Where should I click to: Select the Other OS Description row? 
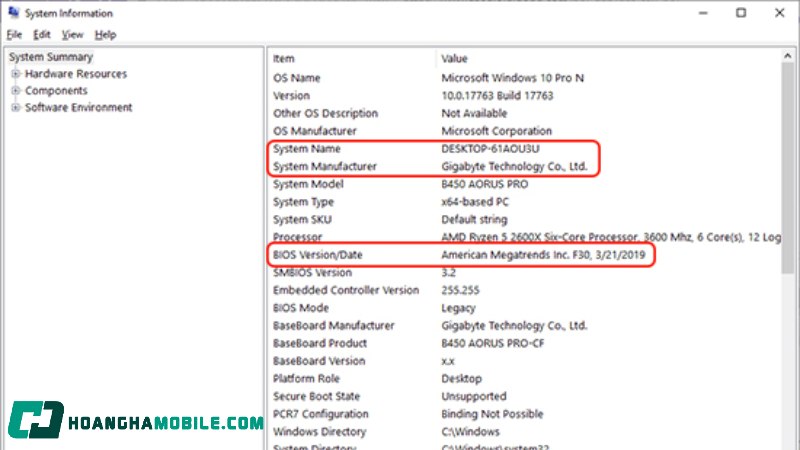[524, 113]
